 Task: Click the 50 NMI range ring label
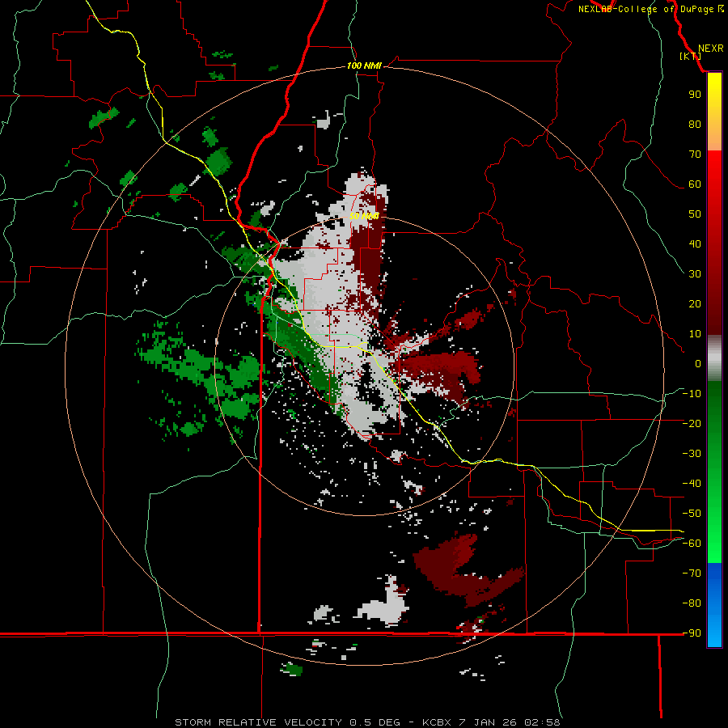coord(364,216)
